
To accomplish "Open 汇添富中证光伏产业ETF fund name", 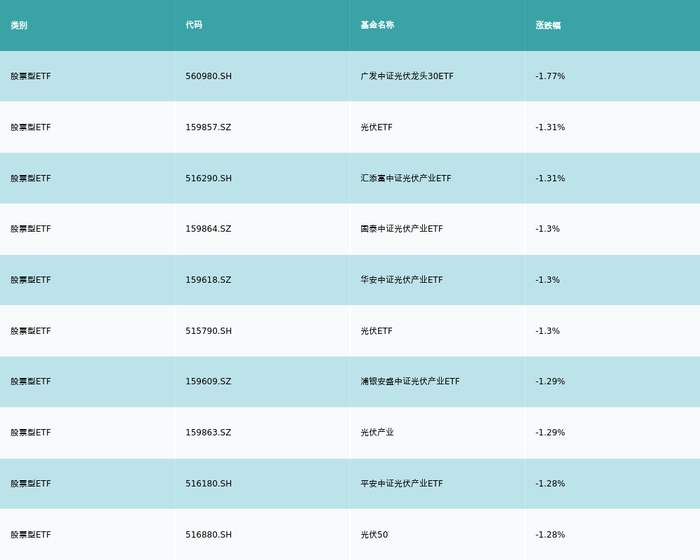I will coord(406,178).
